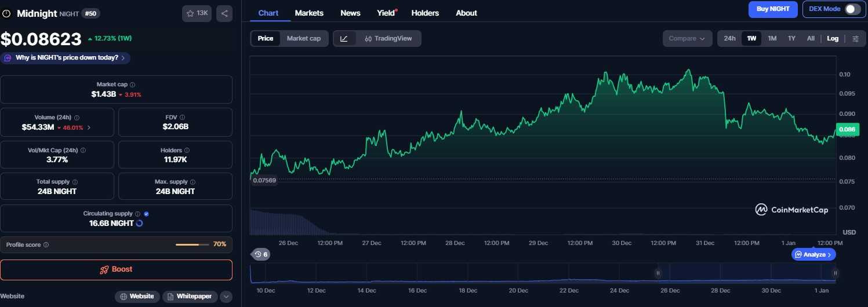Open the Holders tab
Viewport: 868px width, 307px height.
click(425, 13)
